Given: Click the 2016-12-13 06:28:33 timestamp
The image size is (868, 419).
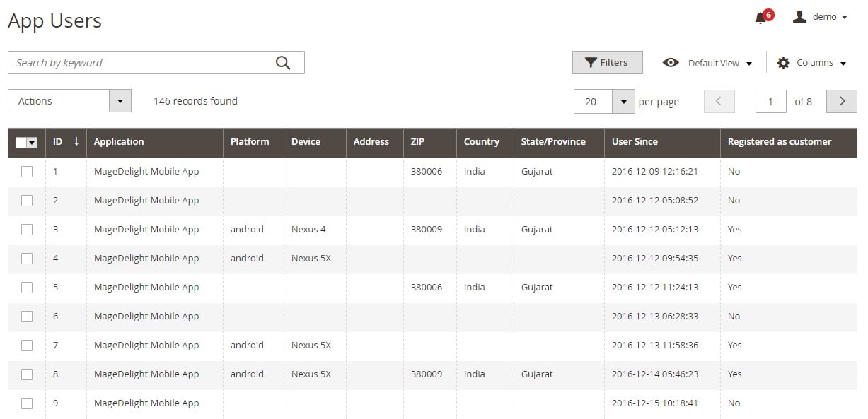Looking at the screenshot, I should (x=655, y=316).
